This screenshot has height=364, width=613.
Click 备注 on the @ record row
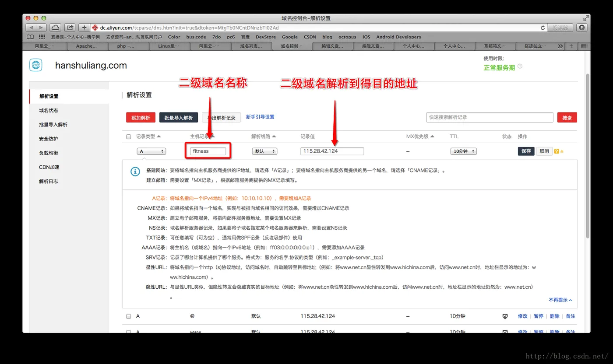tap(570, 316)
